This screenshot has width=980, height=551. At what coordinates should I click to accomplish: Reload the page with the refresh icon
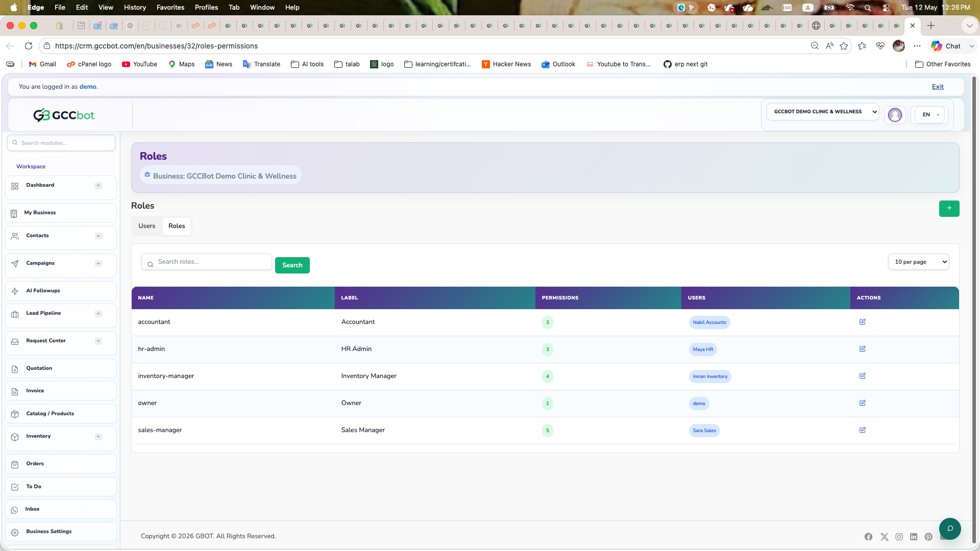click(29, 46)
